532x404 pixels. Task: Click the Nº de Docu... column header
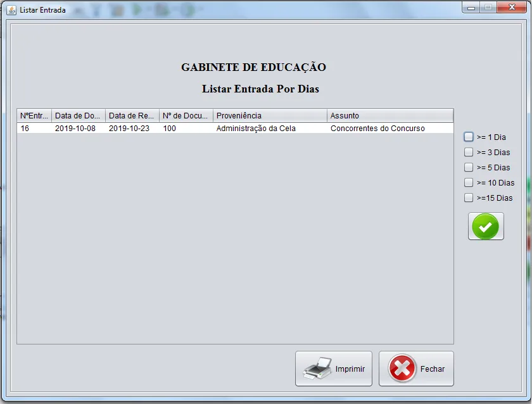coord(186,116)
